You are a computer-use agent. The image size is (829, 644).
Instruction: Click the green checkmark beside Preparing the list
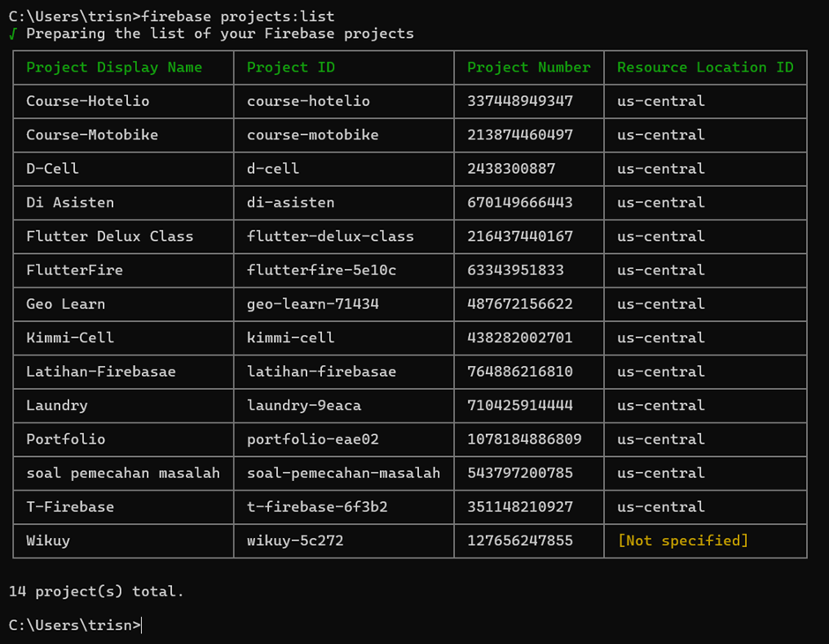click(12, 34)
